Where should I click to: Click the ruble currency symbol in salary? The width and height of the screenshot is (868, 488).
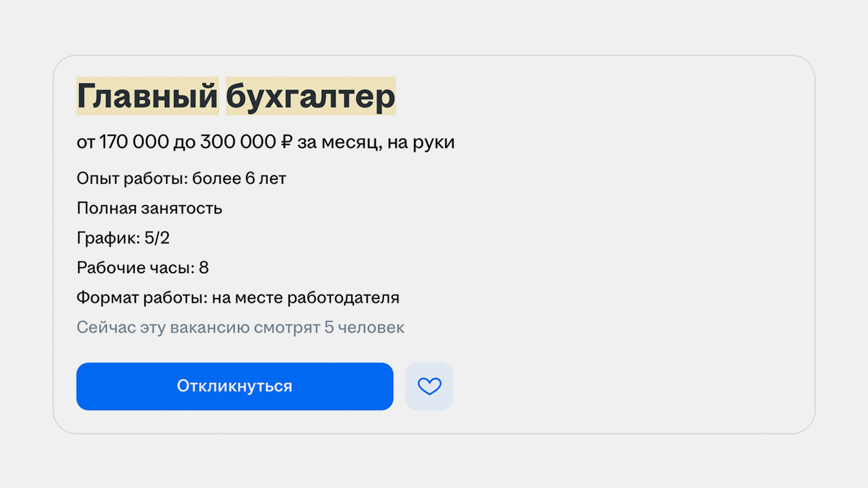click(x=286, y=142)
